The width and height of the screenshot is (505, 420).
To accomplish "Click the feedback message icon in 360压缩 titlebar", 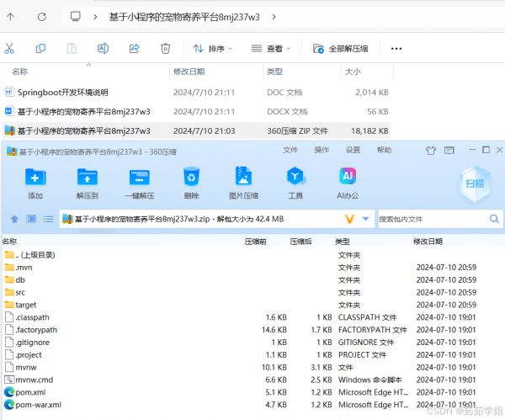I will point(449,150).
